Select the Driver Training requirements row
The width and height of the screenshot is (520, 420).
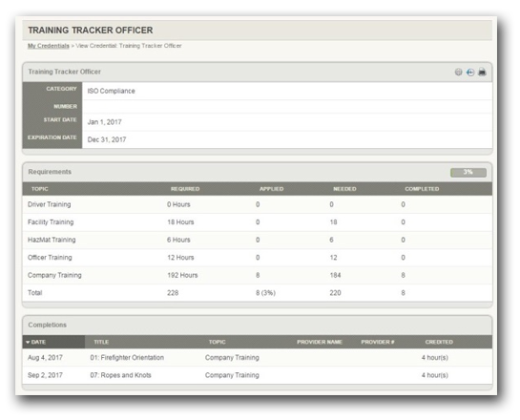point(258,204)
